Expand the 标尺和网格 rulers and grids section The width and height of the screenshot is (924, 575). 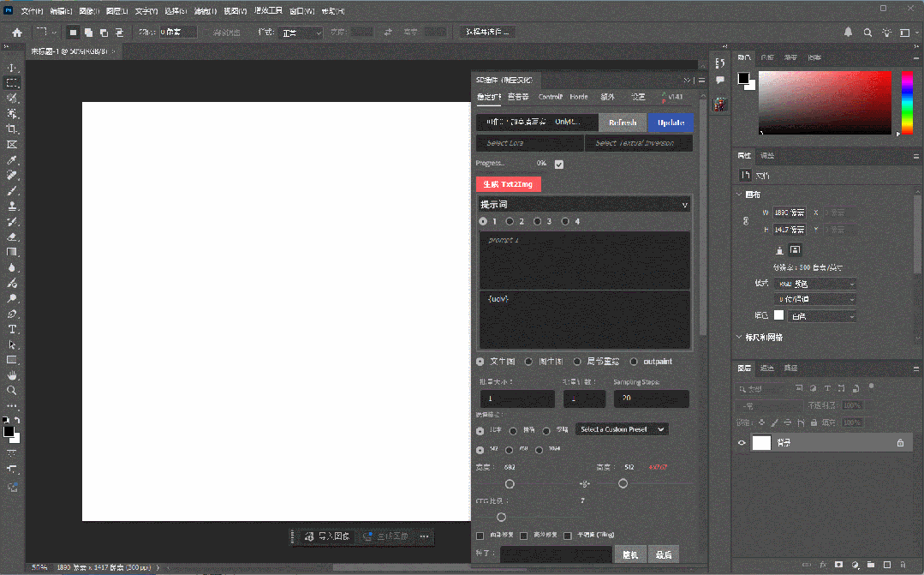click(x=740, y=337)
